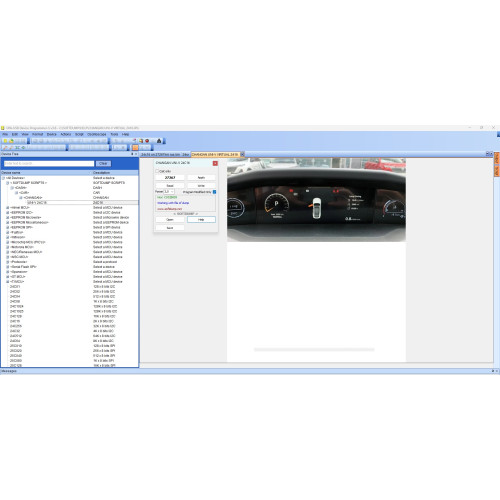
Task: Select the selected 24C16 script row under CHANGAN
Action: pos(82,202)
